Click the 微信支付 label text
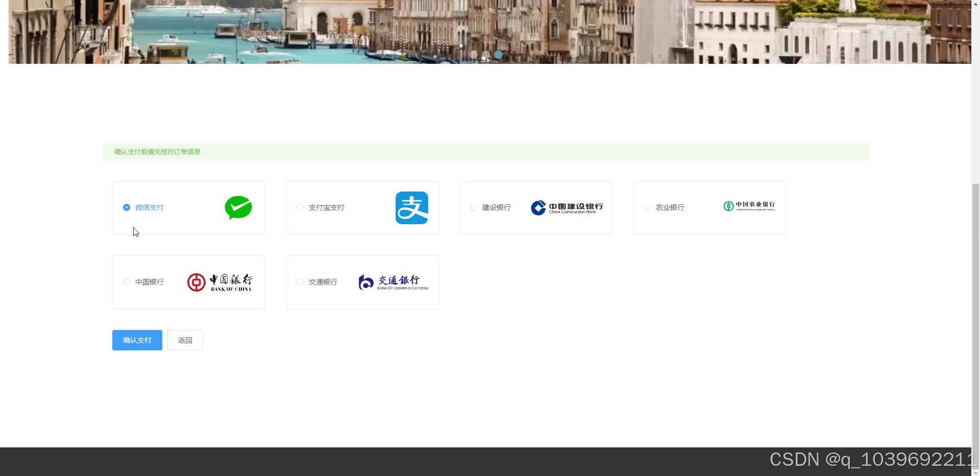Viewport: 980px width, 476px height. [x=150, y=207]
